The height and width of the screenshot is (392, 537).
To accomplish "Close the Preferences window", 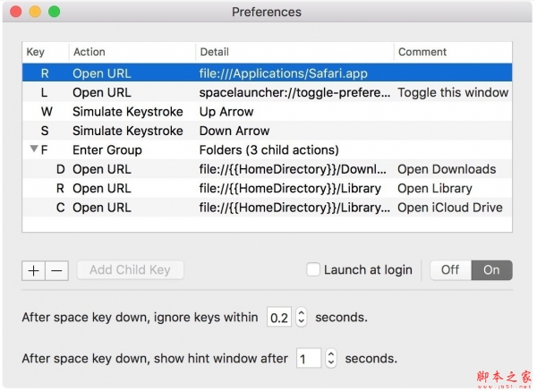I will [18, 13].
